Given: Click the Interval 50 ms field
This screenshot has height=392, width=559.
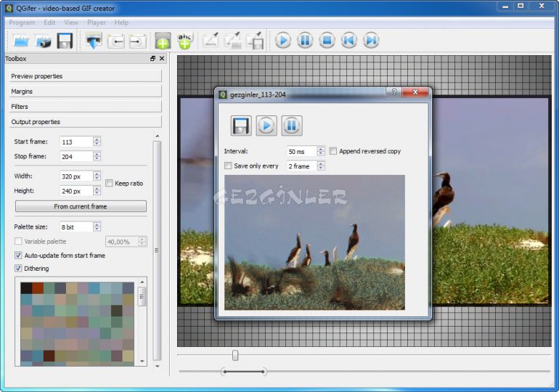Looking at the screenshot, I should [301, 152].
